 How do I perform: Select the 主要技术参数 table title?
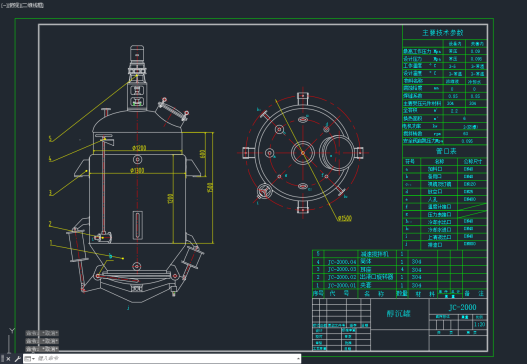coord(442,33)
